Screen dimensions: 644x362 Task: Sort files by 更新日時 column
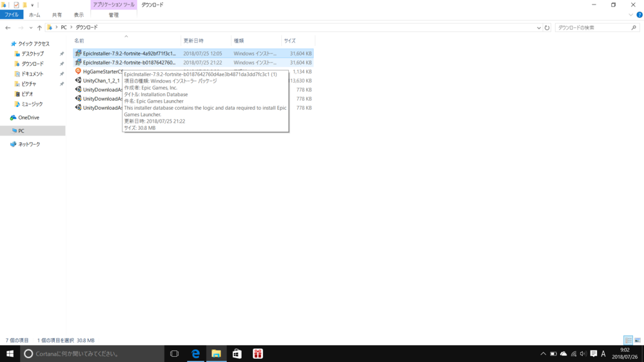coord(206,41)
